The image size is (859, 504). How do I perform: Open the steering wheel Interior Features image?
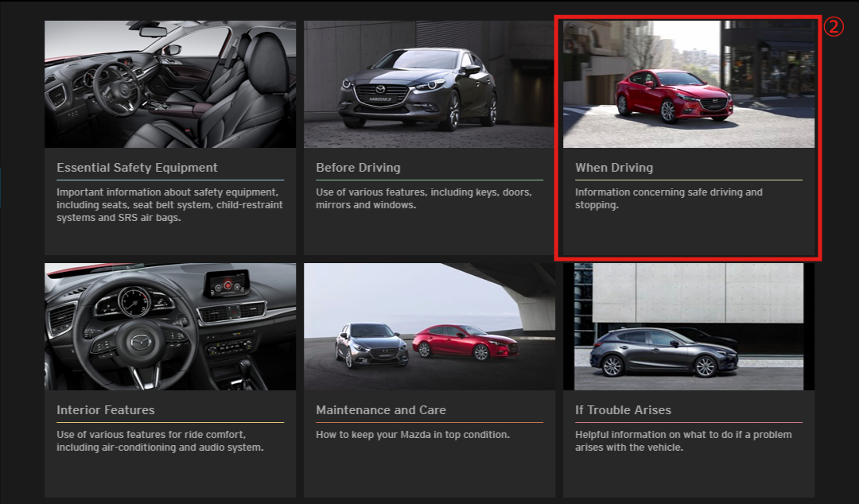pos(170,327)
